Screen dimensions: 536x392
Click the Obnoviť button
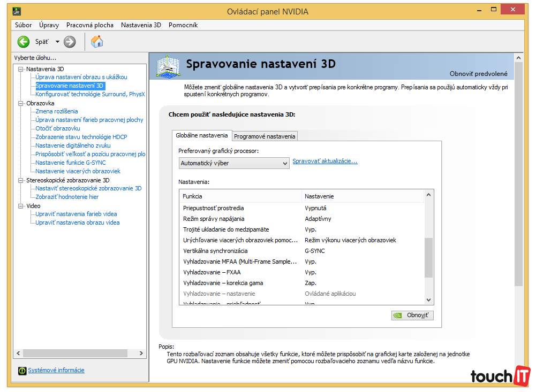click(x=412, y=316)
